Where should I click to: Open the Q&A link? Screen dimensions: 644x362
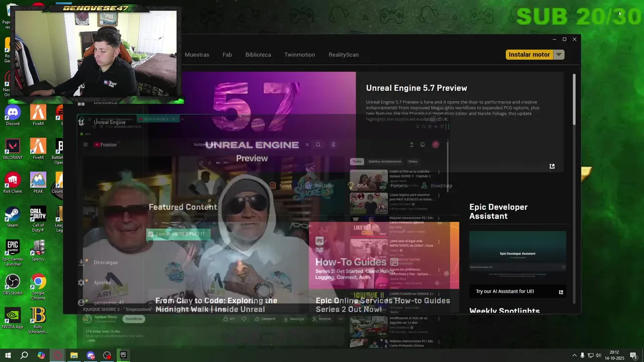(358, 186)
